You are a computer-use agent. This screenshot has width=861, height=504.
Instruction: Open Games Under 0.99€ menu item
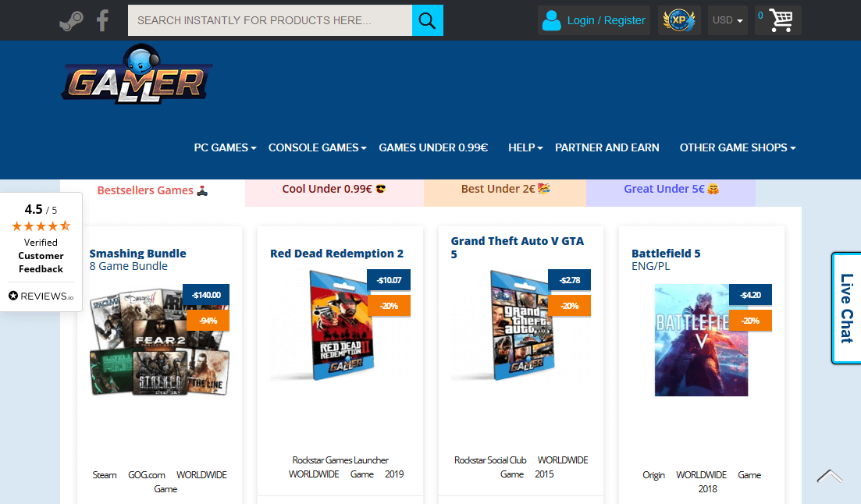tap(433, 147)
